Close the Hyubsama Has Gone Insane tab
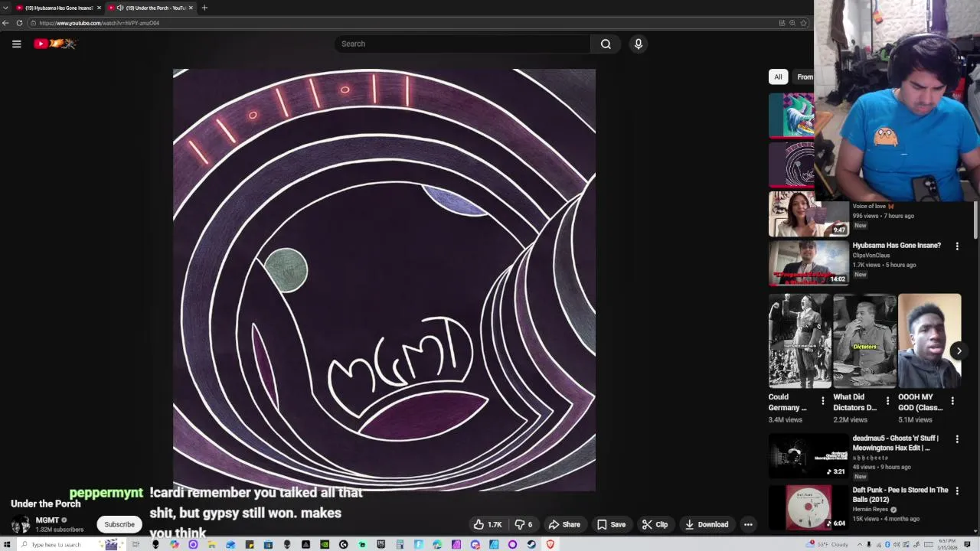This screenshot has height=551, width=980. tap(98, 8)
